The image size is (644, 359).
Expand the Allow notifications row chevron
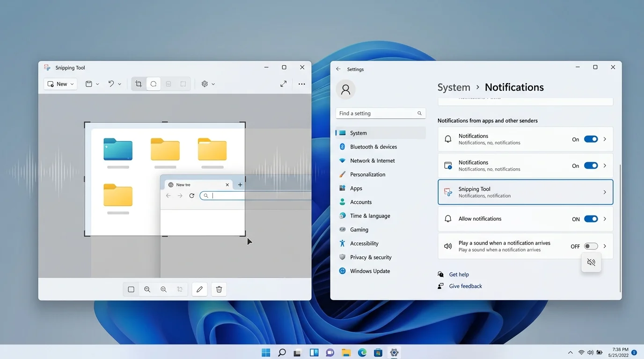click(605, 219)
